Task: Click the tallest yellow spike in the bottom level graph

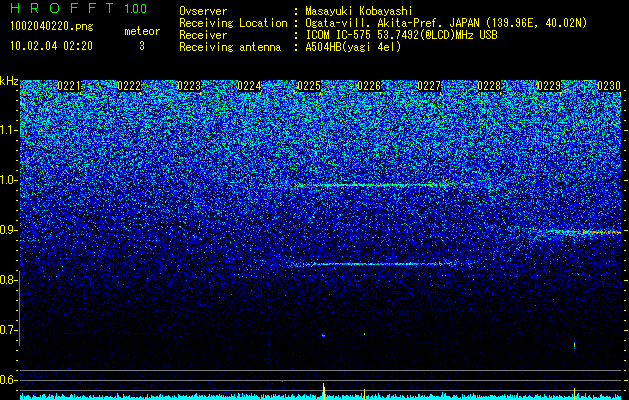Action: [324, 391]
